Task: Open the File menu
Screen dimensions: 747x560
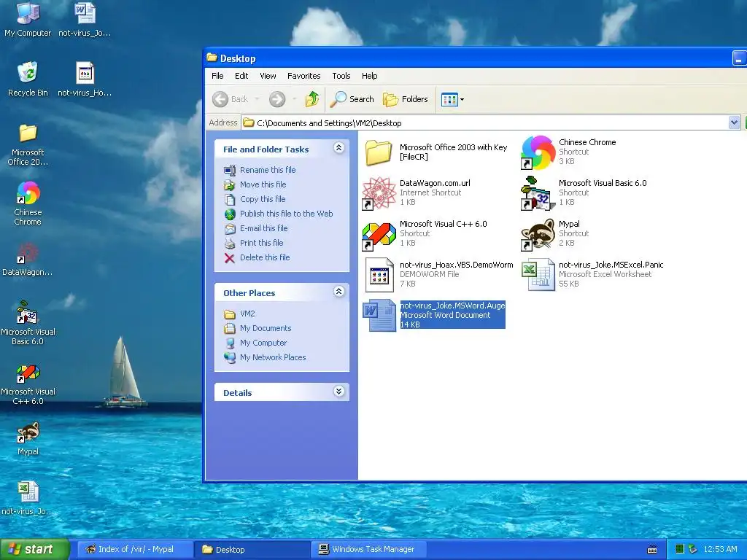Action: click(217, 76)
